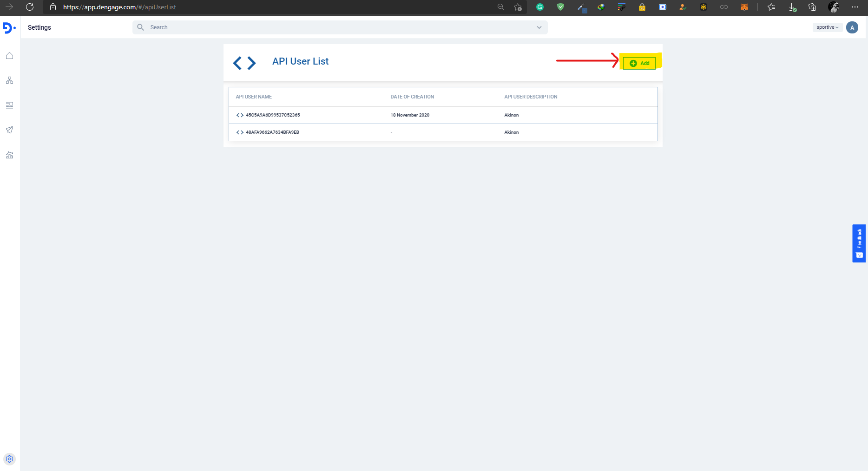Sort by DATE OF CREATION column header
Image resolution: width=868 pixels, height=471 pixels.
pos(412,97)
